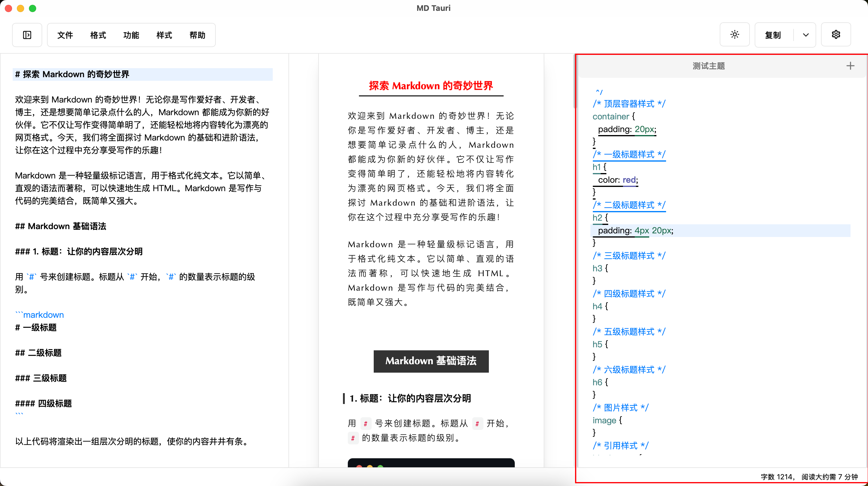This screenshot has height=486, width=868.
Task: Open the 样式 menu
Action: pos(164,35)
